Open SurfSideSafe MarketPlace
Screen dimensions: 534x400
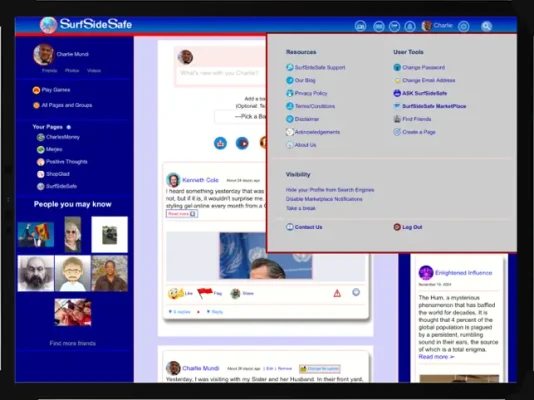(429, 106)
